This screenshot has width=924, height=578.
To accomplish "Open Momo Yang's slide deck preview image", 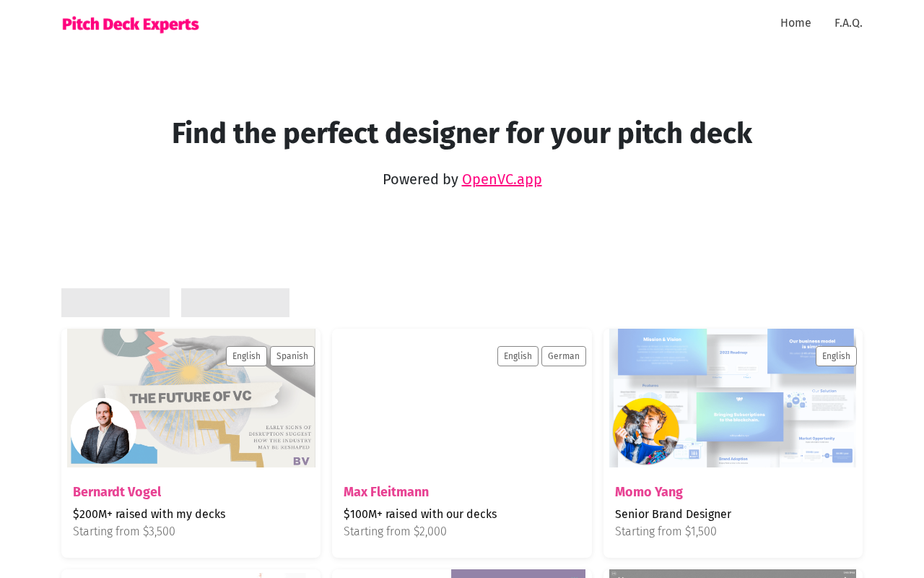I will [733, 398].
